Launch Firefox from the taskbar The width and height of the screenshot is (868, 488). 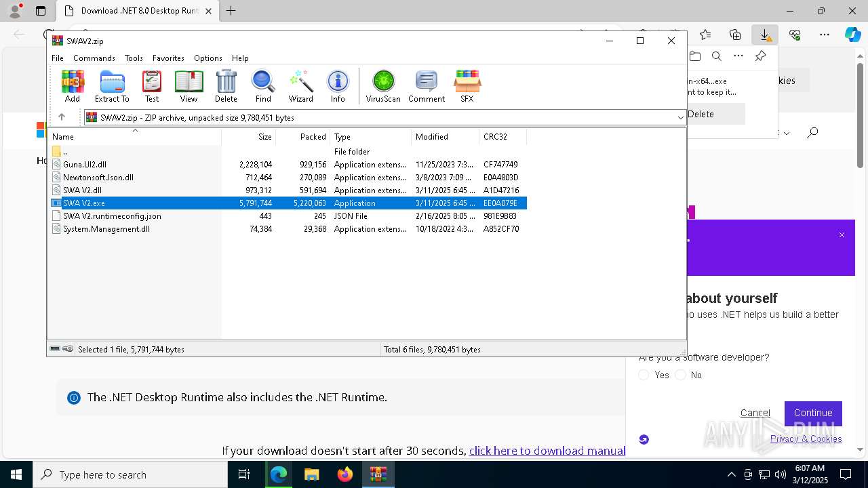coord(345,474)
